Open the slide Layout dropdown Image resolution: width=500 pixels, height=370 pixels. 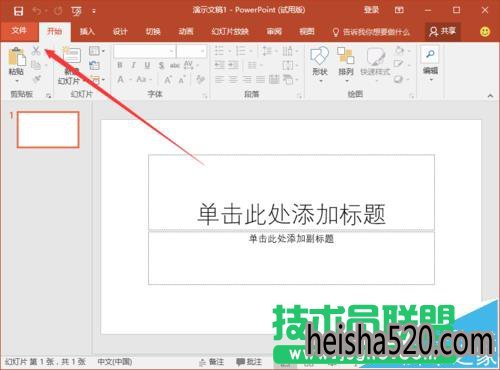(97, 51)
